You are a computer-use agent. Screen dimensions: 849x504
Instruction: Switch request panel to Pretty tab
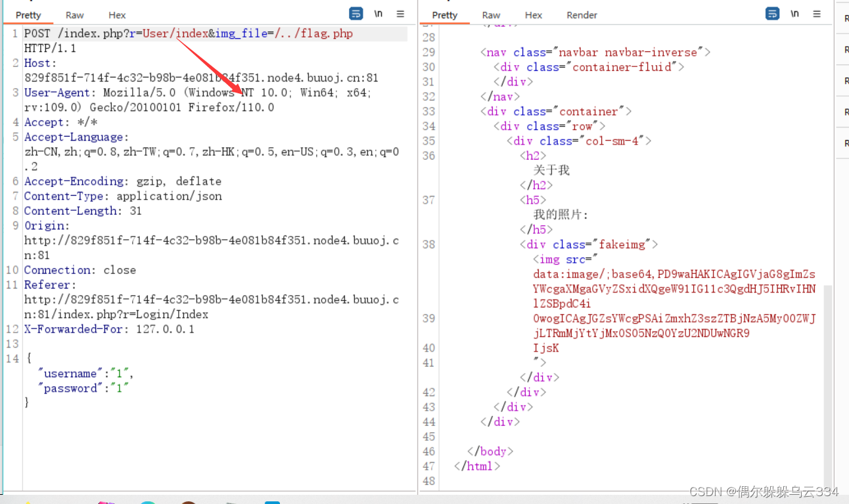[28, 14]
